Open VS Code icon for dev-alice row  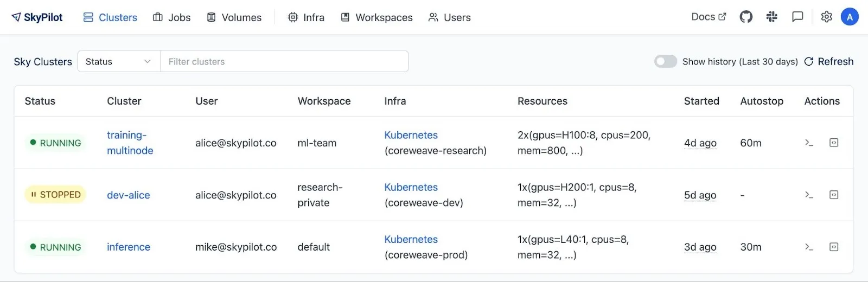[834, 195]
